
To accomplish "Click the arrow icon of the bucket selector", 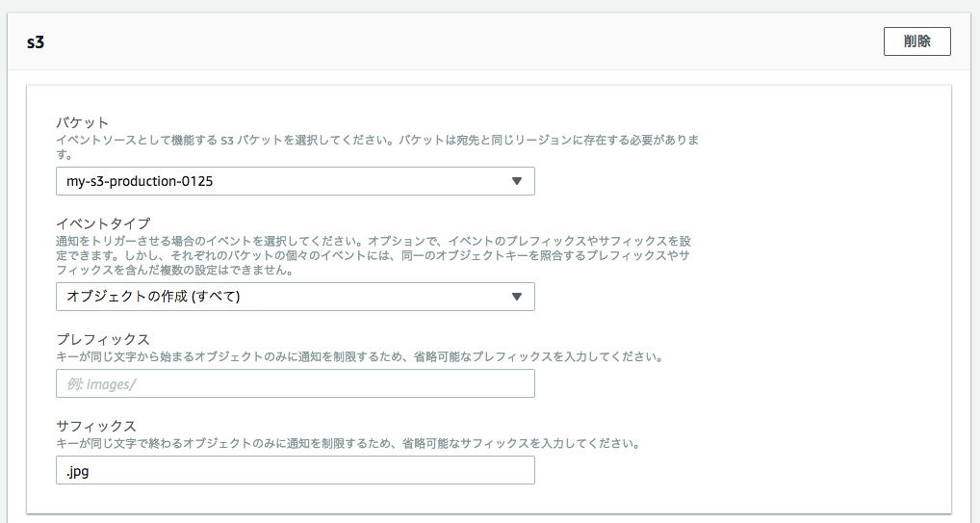I will (x=516, y=181).
